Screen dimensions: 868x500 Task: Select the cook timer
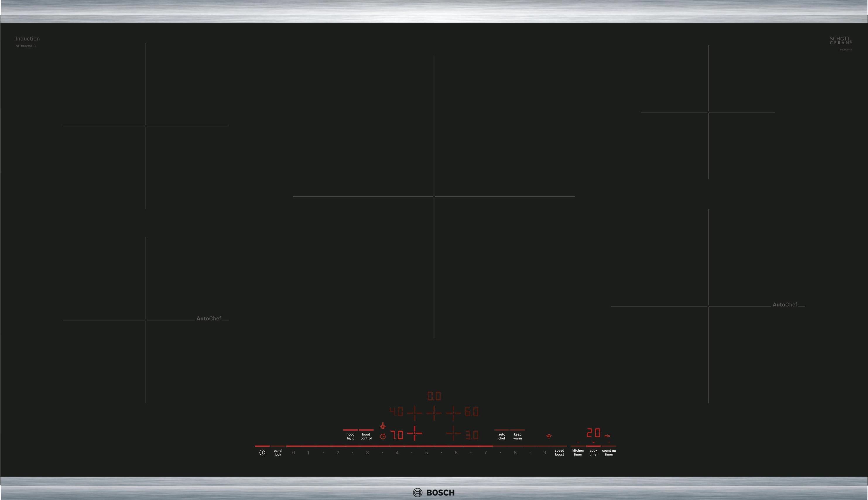(593, 453)
